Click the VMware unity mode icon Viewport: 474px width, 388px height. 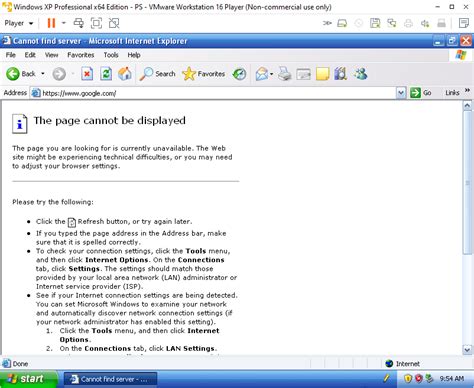tap(114, 23)
